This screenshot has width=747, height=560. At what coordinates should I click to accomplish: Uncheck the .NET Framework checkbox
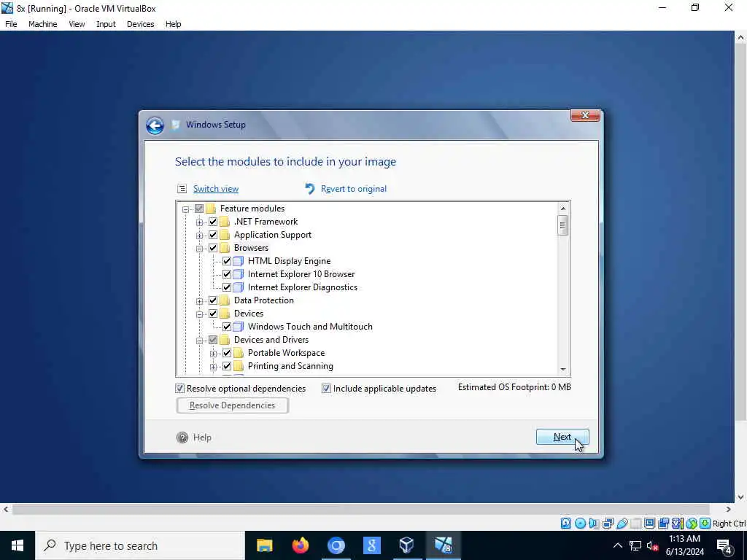213,222
